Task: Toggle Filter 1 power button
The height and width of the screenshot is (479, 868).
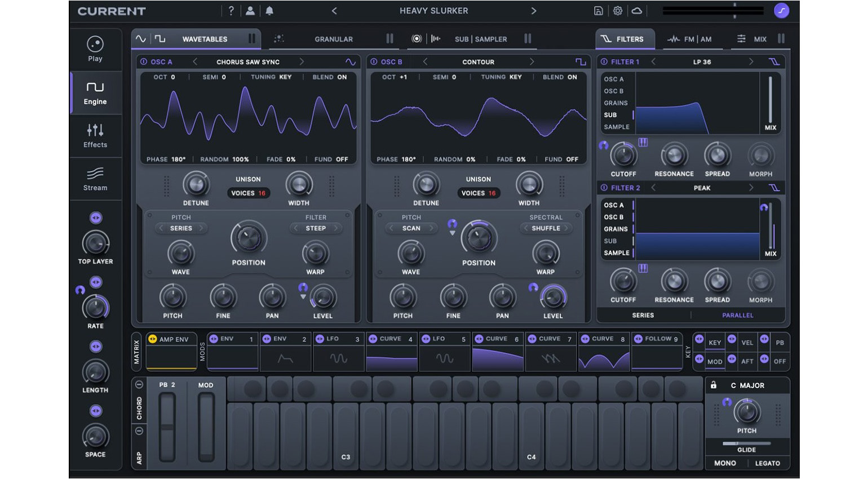Action: (604, 62)
